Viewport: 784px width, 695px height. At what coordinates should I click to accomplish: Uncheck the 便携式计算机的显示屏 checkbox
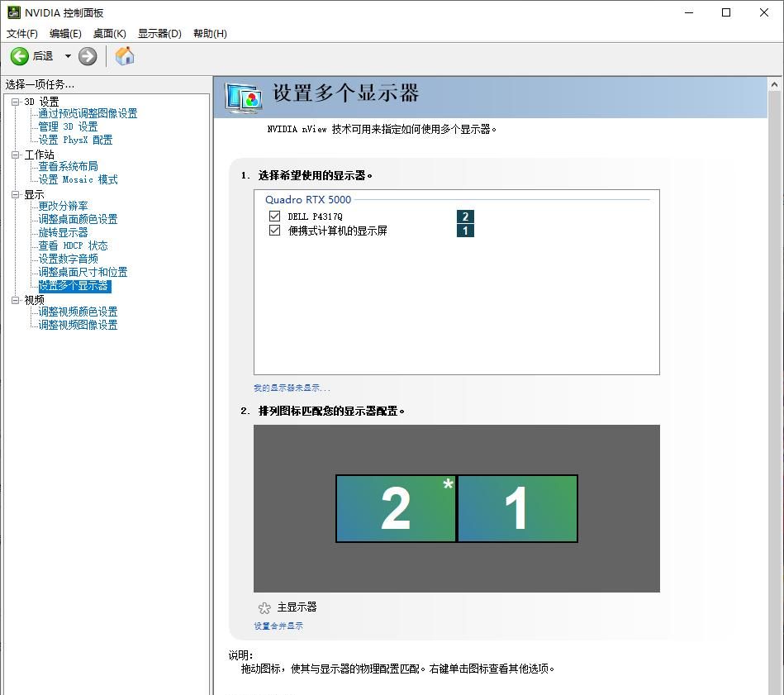point(274,231)
